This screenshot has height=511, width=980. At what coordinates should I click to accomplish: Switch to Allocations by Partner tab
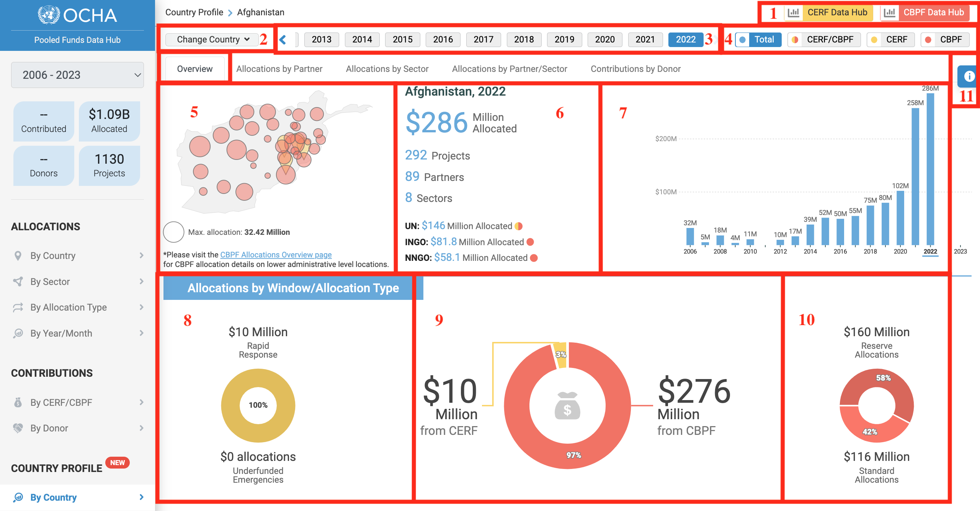tap(279, 69)
